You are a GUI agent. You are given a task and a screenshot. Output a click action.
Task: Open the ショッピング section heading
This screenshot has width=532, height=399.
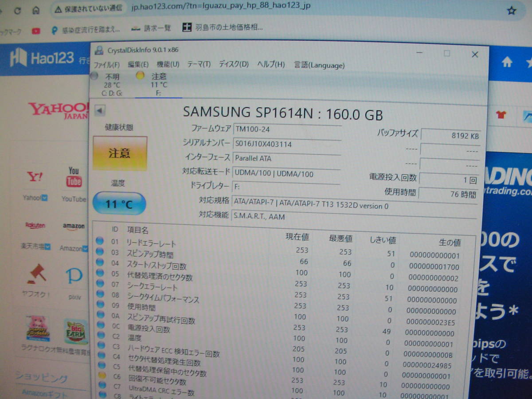point(41,377)
